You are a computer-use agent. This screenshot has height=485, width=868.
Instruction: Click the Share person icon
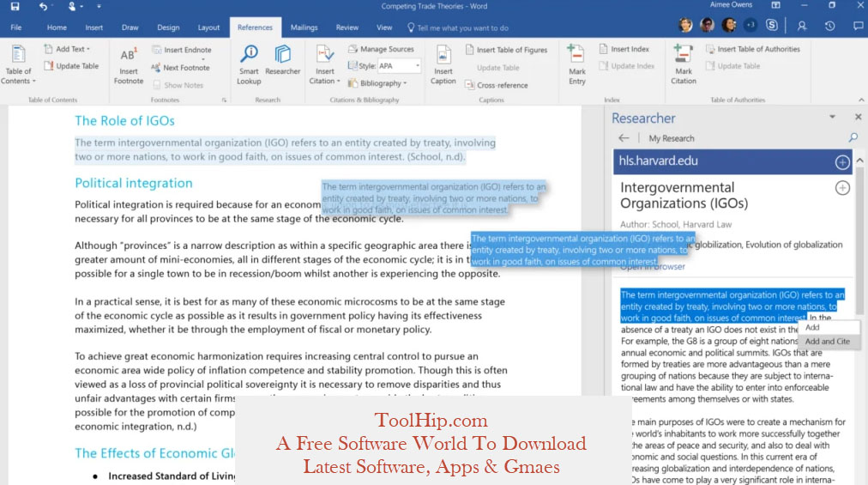801,26
